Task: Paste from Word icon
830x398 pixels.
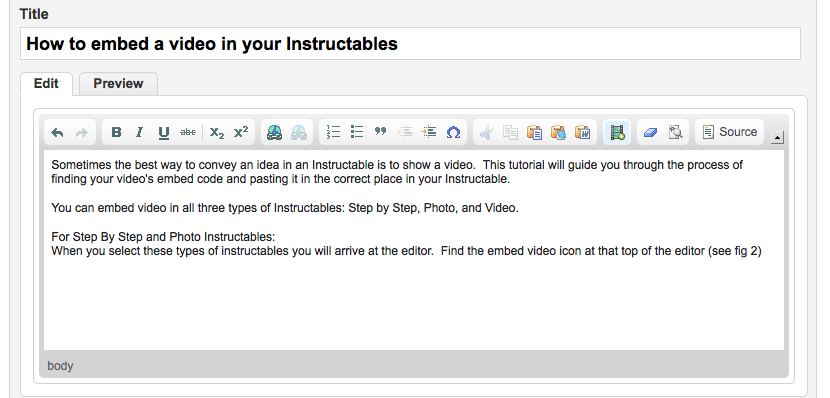Action: (583, 132)
